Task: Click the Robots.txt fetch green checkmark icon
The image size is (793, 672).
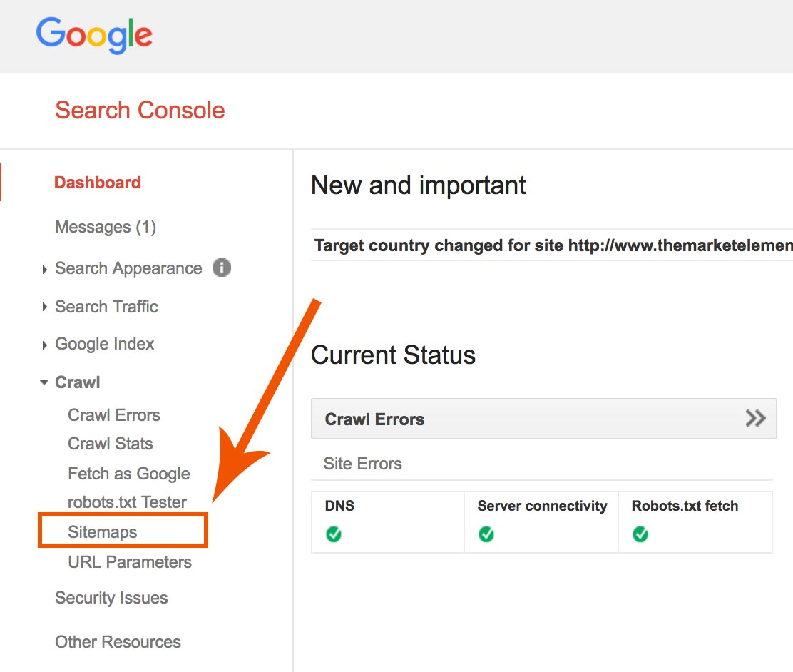Action: 640,534
